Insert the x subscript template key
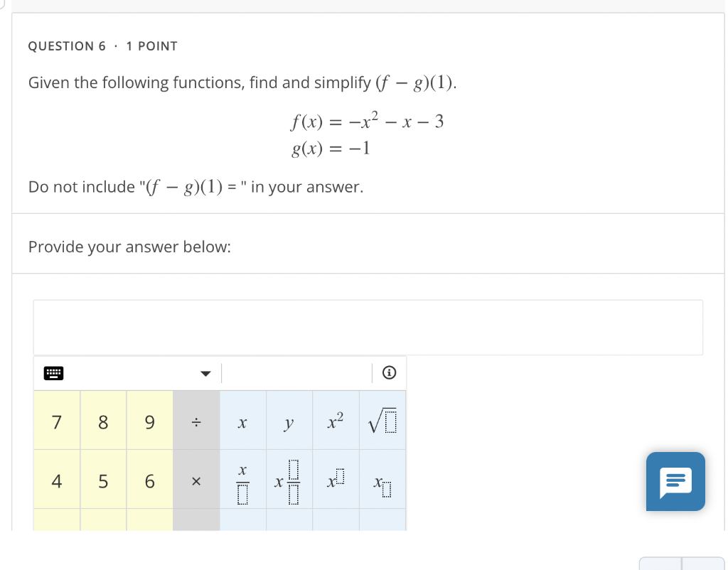Viewport: 728px width, 570px height. click(x=382, y=480)
